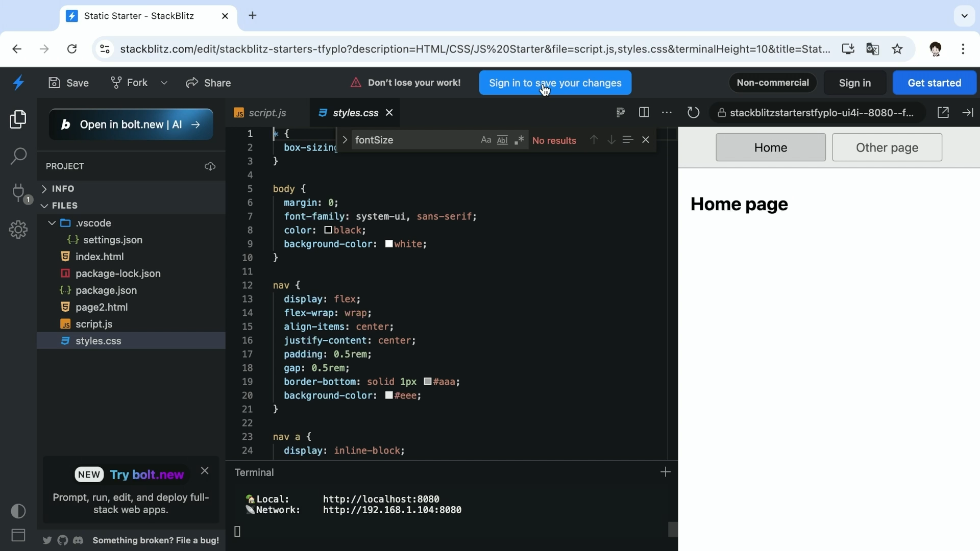This screenshot has width=980, height=551.
Task: Refresh the preview pane
Action: point(694,112)
